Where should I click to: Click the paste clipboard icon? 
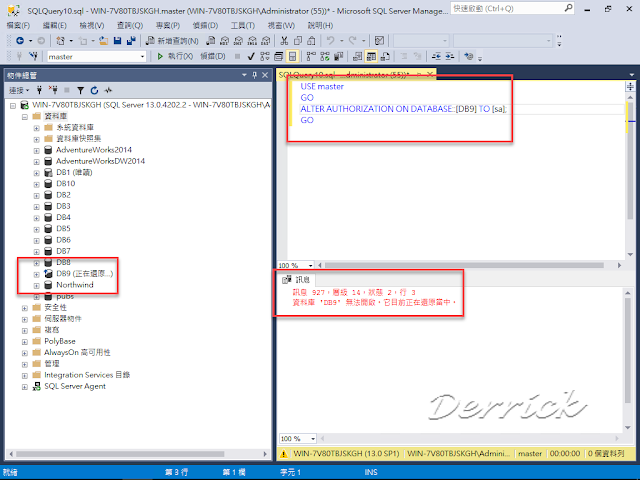pyautogui.click(x=311, y=41)
